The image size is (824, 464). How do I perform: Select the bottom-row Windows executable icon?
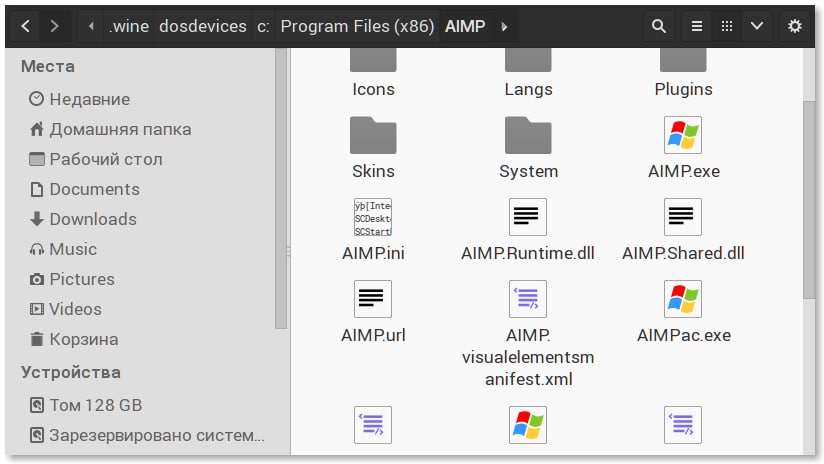528,425
